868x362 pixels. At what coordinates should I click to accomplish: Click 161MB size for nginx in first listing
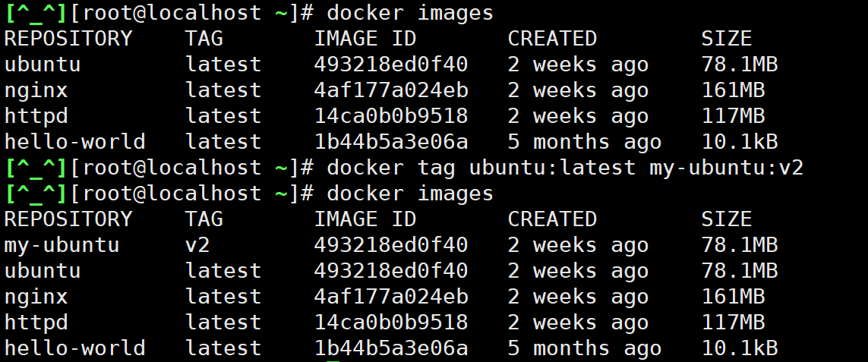[733, 90]
